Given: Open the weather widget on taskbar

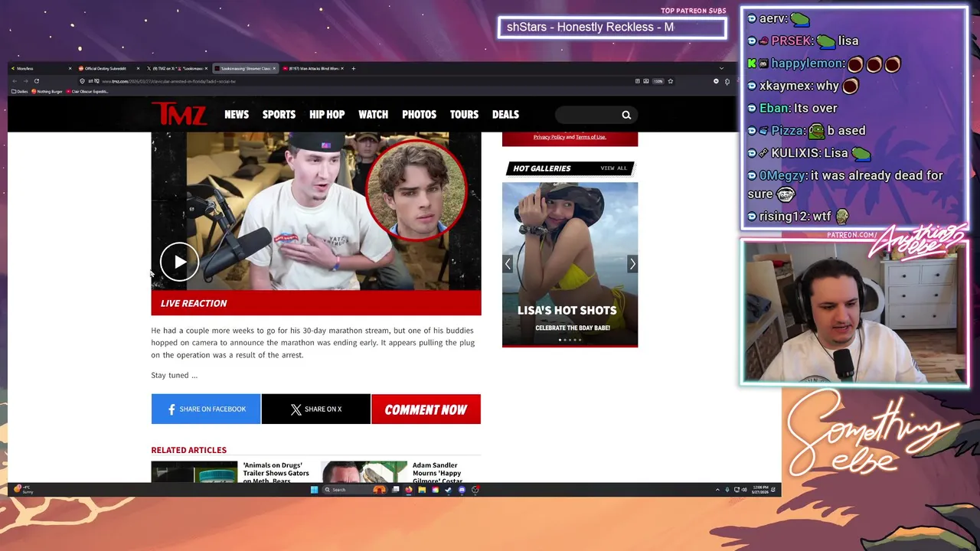Looking at the screenshot, I should pos(23,490).
